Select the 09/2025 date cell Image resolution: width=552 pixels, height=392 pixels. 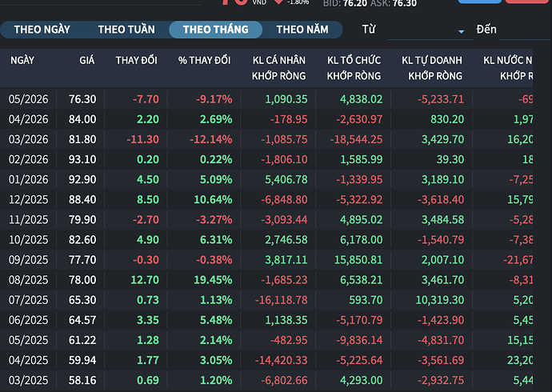click(28, 260)
